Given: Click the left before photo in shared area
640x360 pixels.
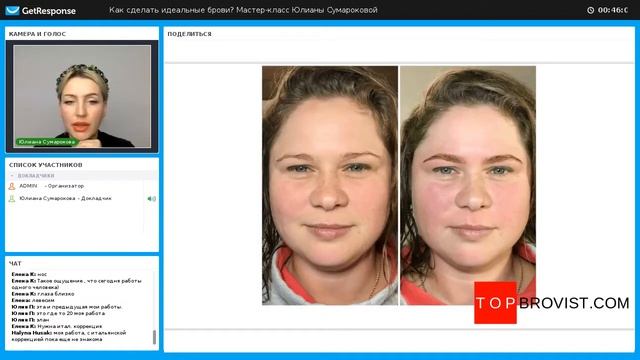Looking at the screenshot, I should (330, 185).
